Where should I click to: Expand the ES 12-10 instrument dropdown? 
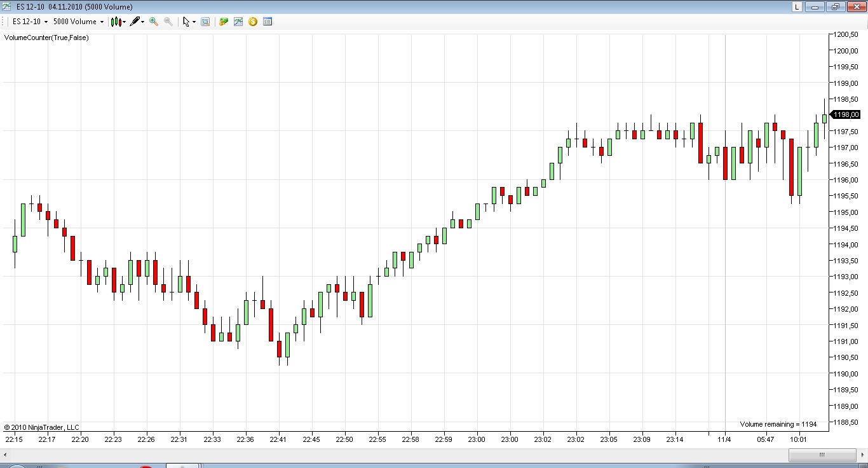tap(30, 22)
